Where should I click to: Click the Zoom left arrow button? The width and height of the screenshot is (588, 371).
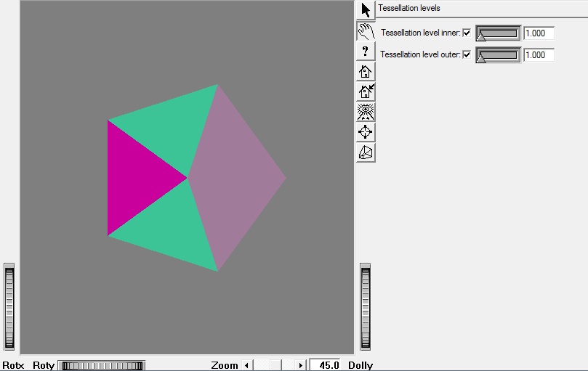coord(246,365)
